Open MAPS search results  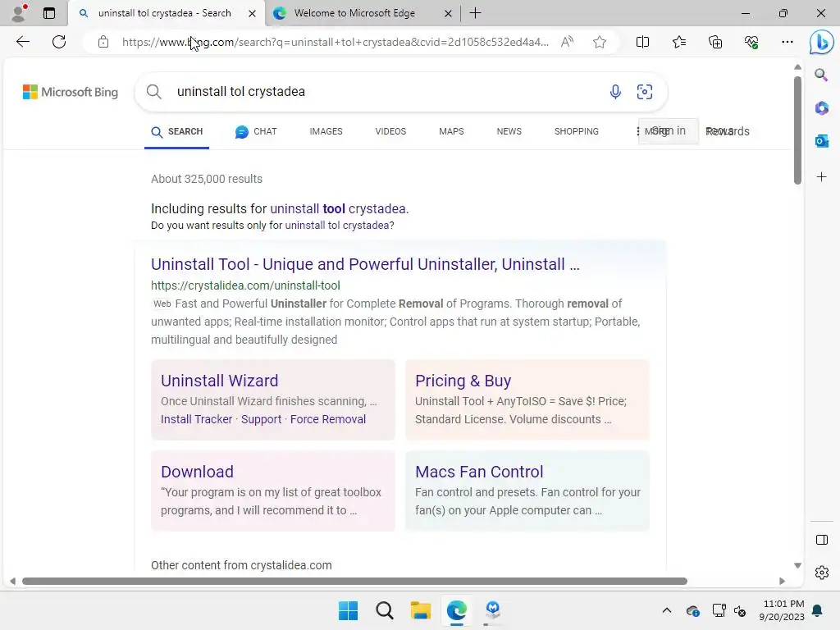[x=451, y=131]
